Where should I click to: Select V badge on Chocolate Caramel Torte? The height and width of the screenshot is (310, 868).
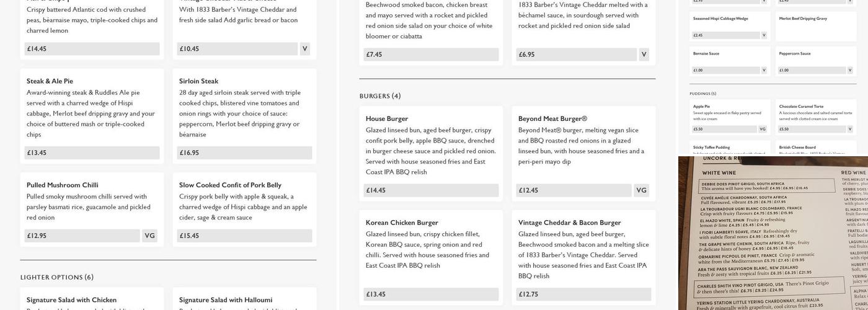[850, 129]
